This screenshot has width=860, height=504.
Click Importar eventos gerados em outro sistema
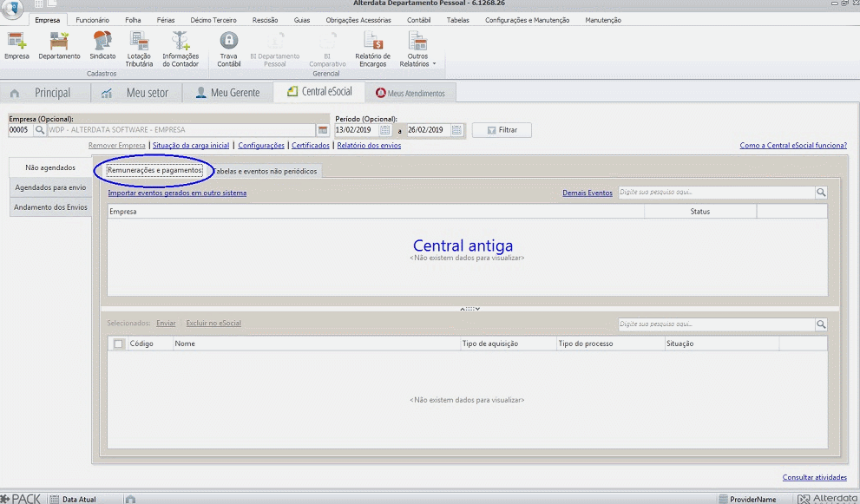pyautogui.click(x=177, y=193)
